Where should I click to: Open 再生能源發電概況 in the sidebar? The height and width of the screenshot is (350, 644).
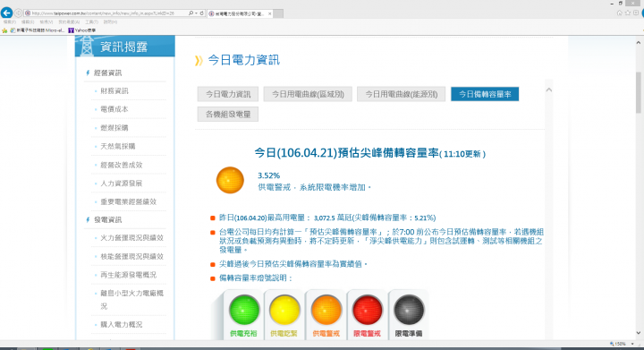[129, 275]
